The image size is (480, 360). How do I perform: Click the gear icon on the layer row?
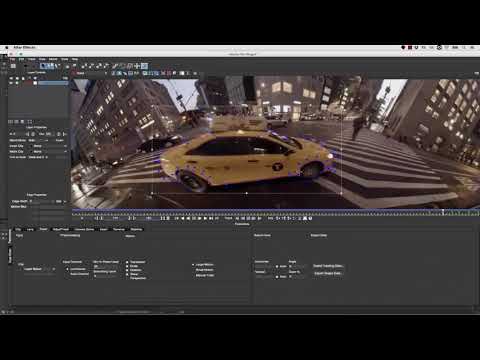pyautogui.click(x=17, y=82)
